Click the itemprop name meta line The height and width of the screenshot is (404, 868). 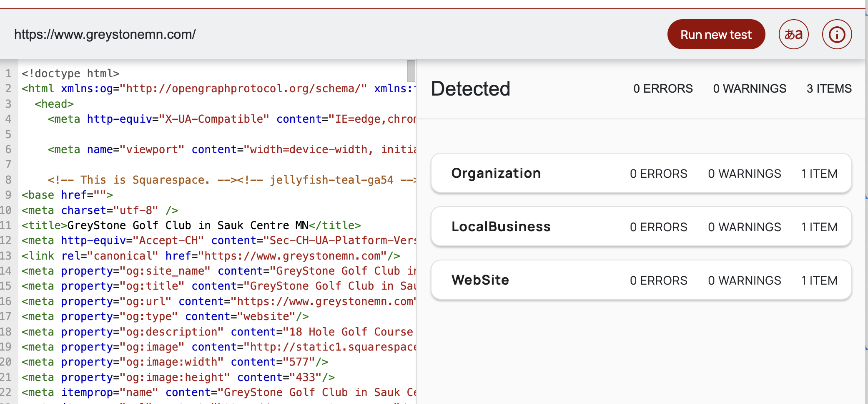(218, 392)
